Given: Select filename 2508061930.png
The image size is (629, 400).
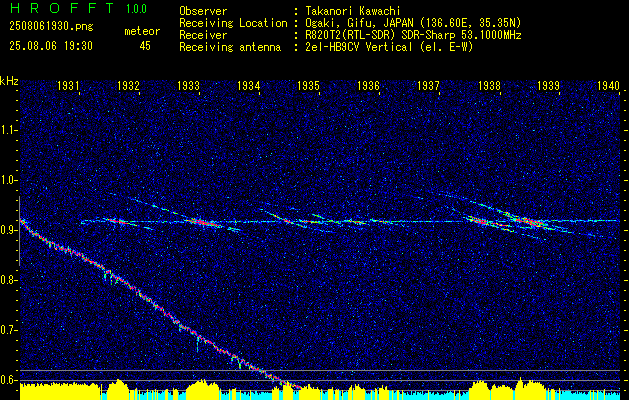Looking at the screenshot, I should 51,27.
